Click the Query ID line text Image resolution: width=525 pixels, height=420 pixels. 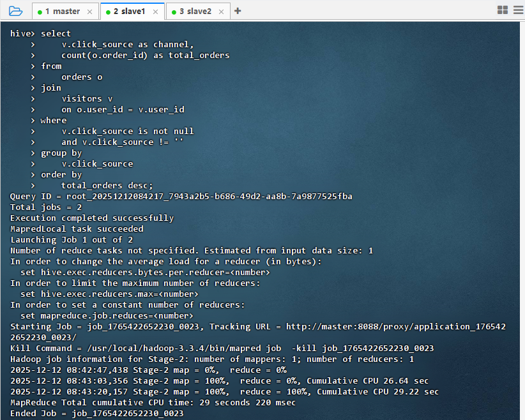181,197
